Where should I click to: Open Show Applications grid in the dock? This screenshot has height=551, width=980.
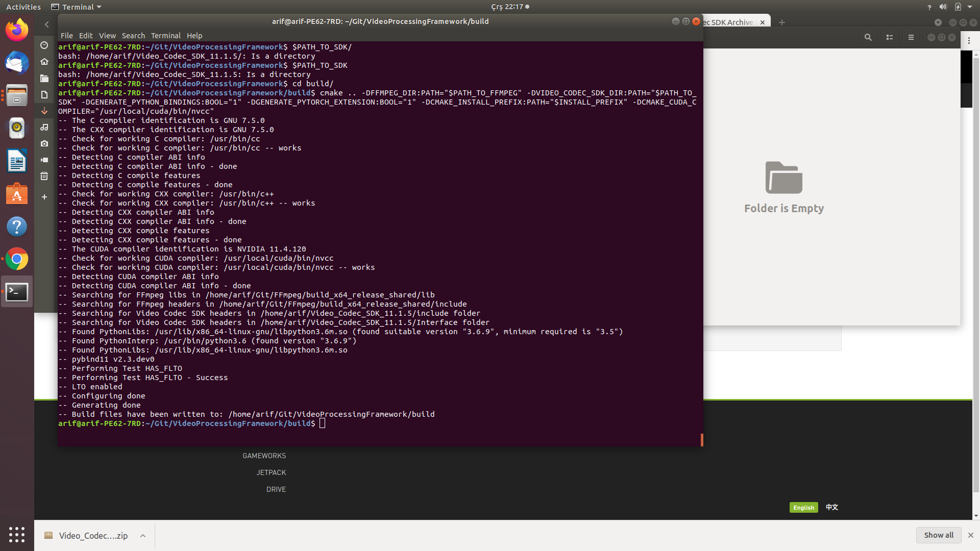17,535
